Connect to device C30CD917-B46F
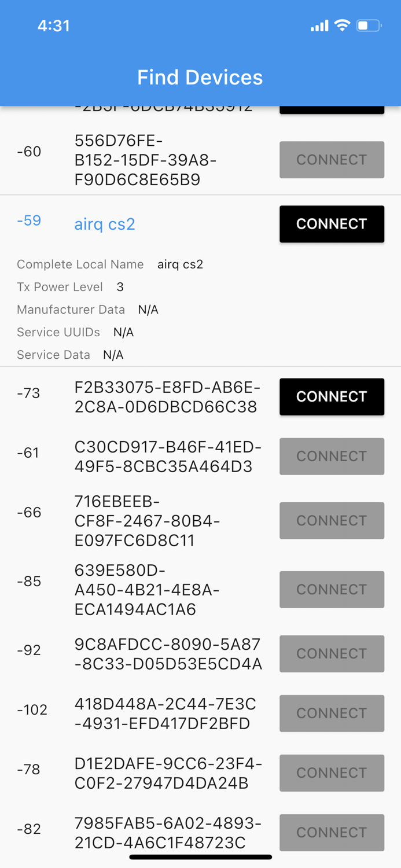The height and width of the screenshot is (868, 401). click(x=332, y=457)
